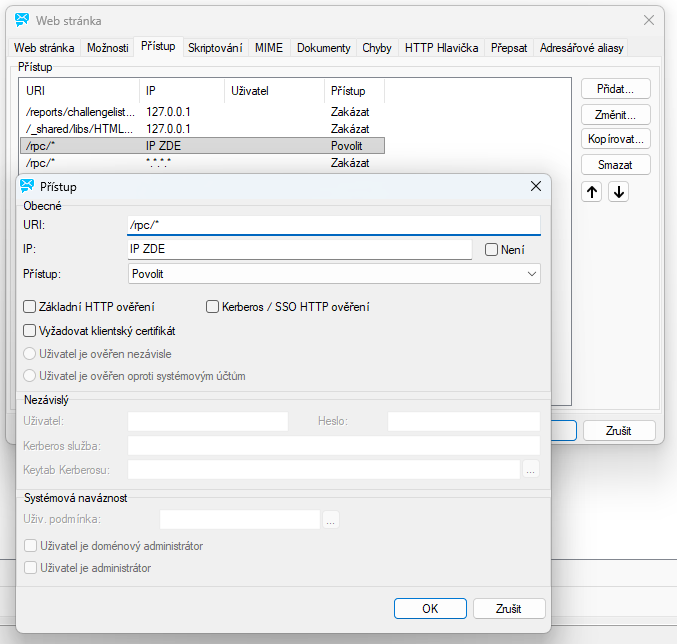
Task: Click the Přístup dialog app icon
Action: click(x=27, y=186)
